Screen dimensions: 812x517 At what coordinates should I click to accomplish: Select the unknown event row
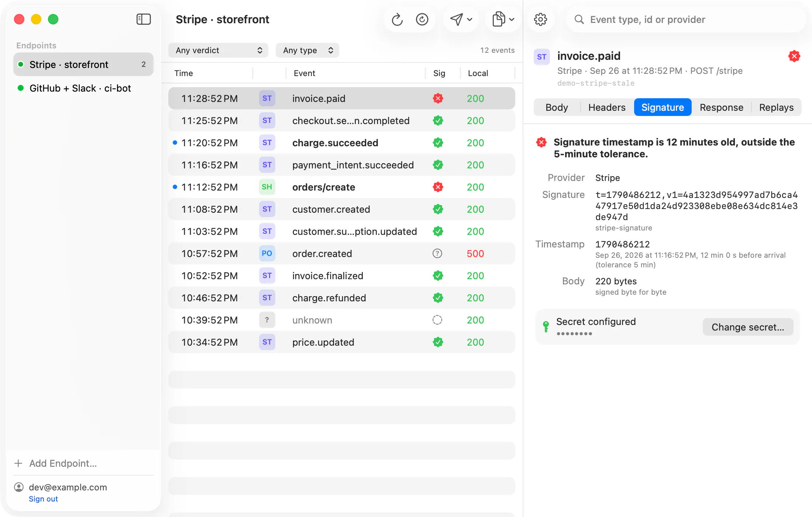pyautogui.click(x=342, y=320)
